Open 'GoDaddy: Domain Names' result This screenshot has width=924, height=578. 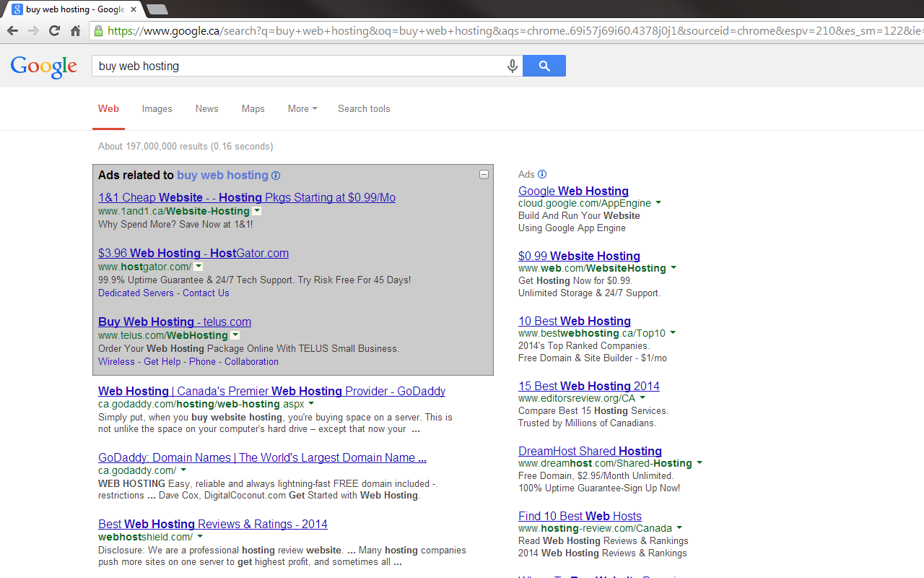[x=262, y=457]
